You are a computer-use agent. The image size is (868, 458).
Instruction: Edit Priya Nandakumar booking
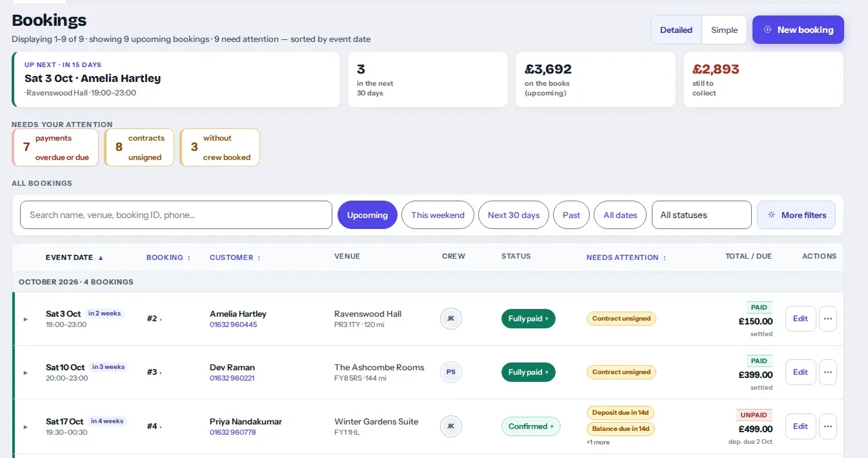click(800, 426)
